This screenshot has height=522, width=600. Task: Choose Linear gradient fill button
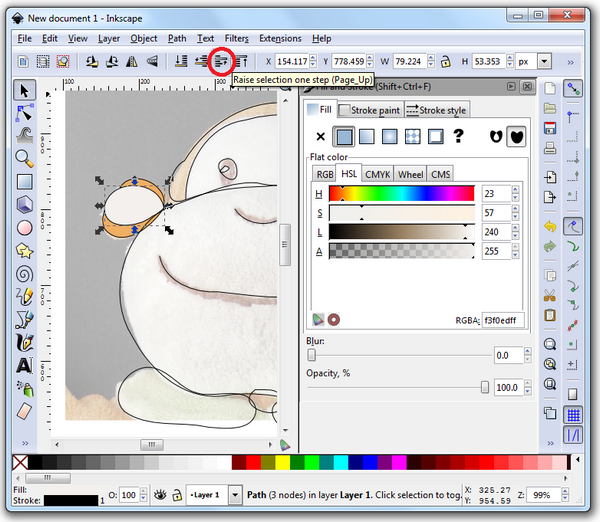tap(367, 137)
